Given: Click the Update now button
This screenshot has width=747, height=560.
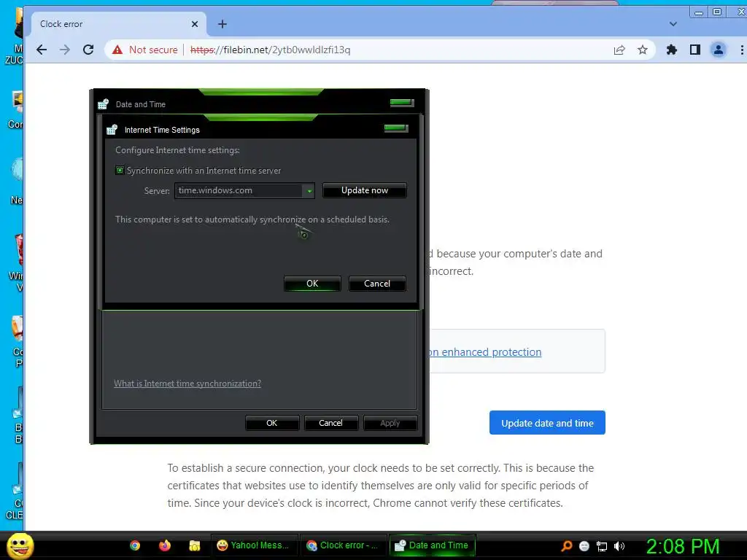Looking at the screenshot, I should pos(365,190).
